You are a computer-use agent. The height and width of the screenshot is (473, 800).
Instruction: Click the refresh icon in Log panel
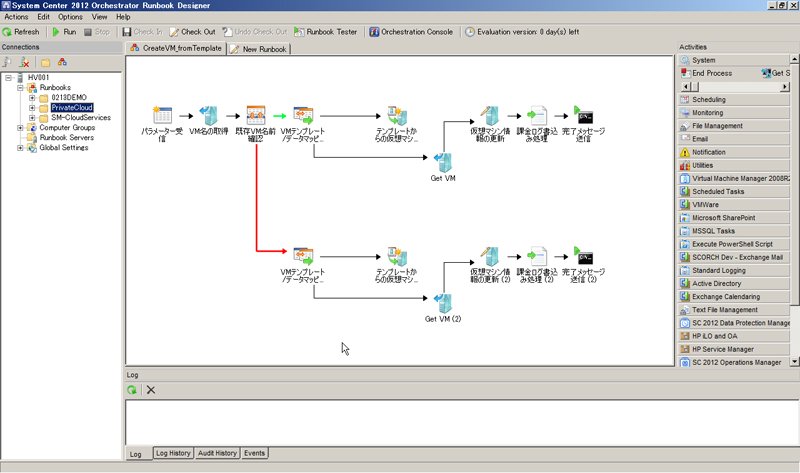tap(132, 390)
